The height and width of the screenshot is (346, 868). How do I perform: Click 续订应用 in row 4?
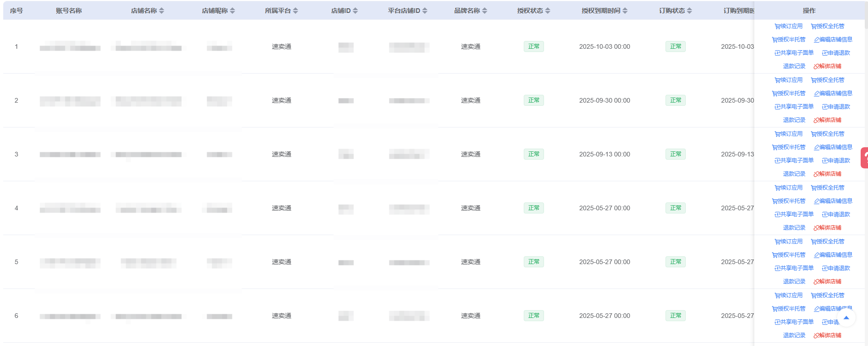coord(788,188)
